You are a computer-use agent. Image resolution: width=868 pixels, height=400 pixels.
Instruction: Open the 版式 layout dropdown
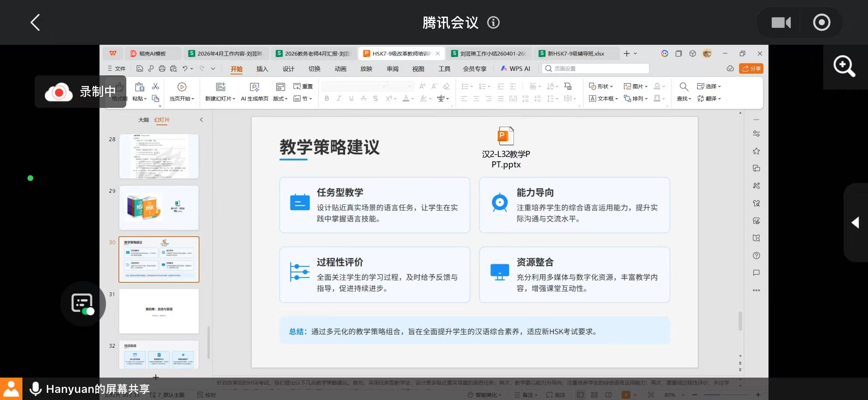(280, 98)
